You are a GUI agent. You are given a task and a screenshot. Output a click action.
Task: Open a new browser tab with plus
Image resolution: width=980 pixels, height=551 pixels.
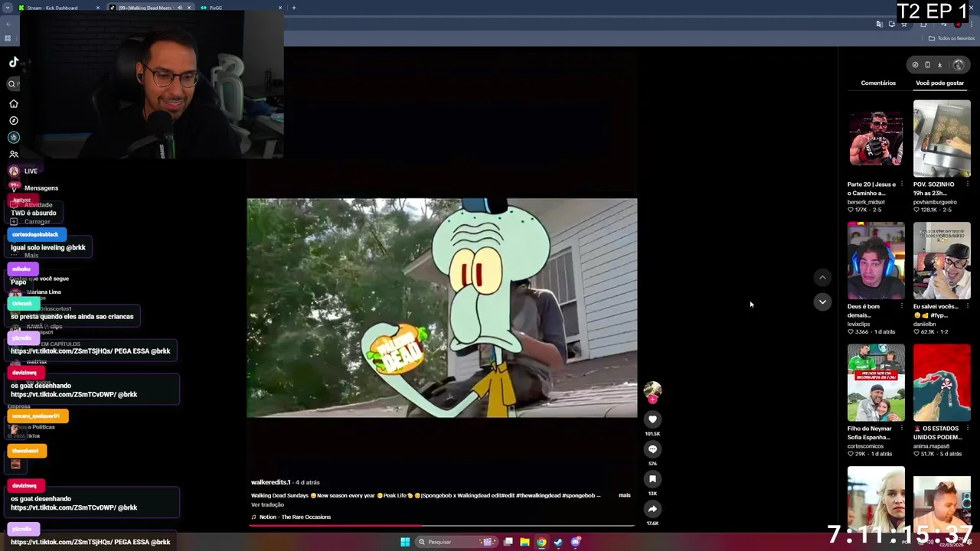tap(294, 8)
